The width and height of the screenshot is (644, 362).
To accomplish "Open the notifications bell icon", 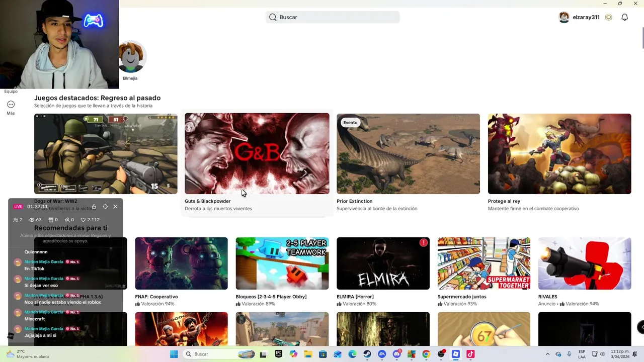I will point(624,17).
